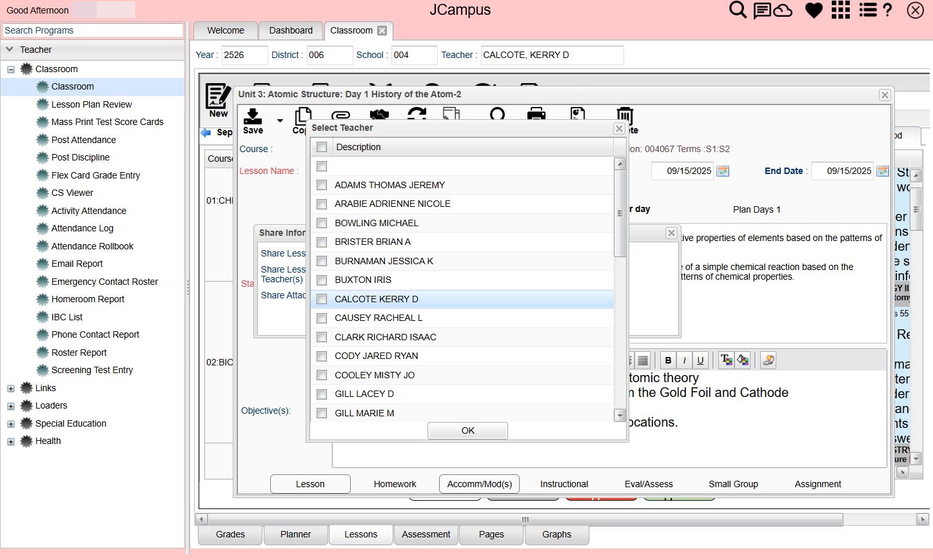Open the text color picker in editor toolbar

pos(726,360)
